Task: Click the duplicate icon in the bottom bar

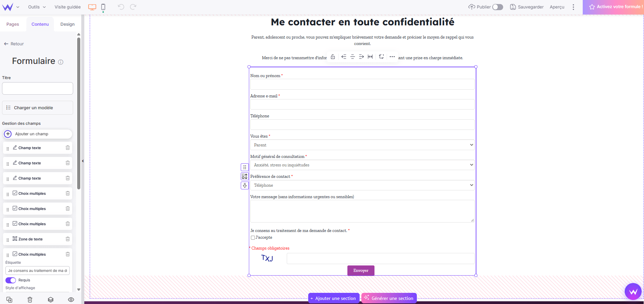Action: (9, 300)
